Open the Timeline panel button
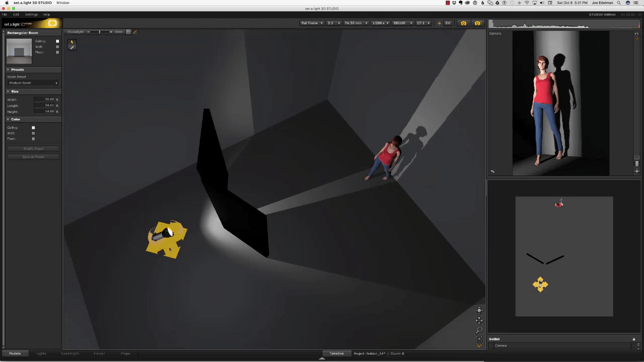Image resolution: width=644 pixels, height=362 pixels. [x=337, y=353]
